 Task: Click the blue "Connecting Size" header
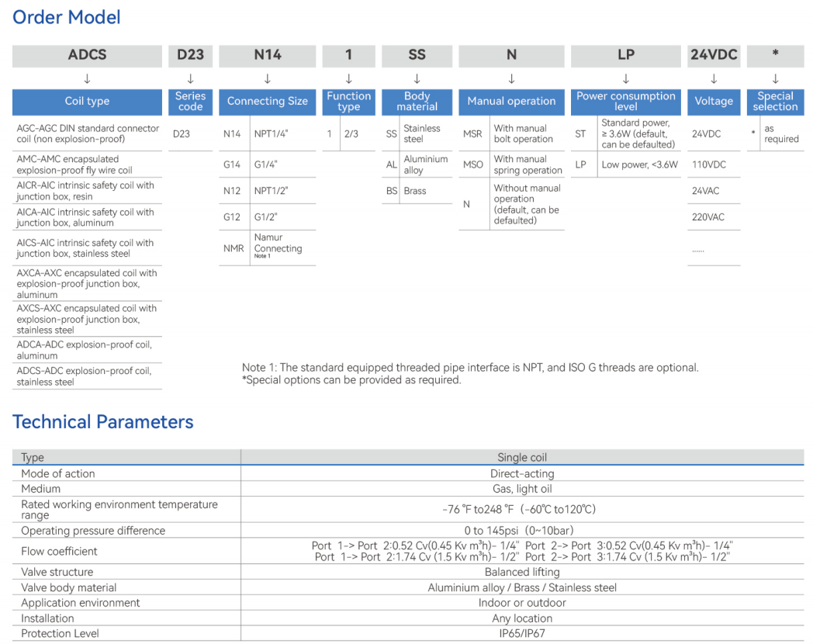pos(267,102)
